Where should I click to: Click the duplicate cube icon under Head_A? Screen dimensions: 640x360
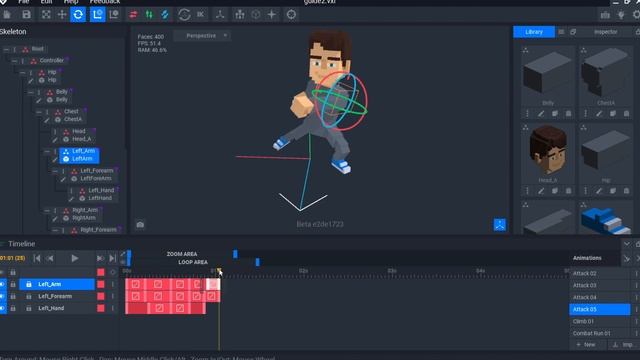pos(555,191)
